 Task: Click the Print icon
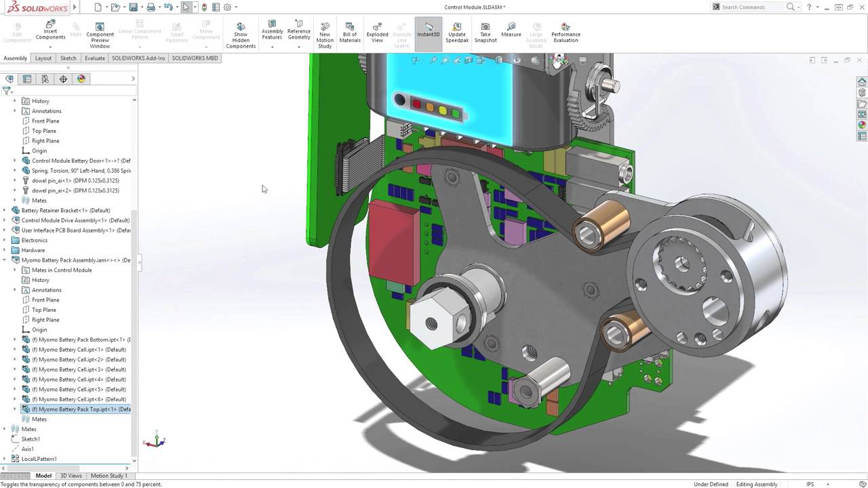click(x=151, y=7)
